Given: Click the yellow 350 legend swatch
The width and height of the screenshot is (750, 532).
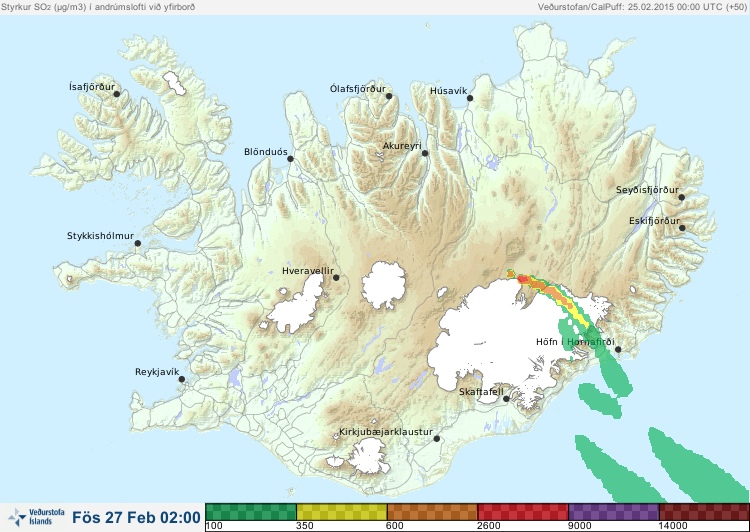Looking at the screenshot, I should (342, 512).
